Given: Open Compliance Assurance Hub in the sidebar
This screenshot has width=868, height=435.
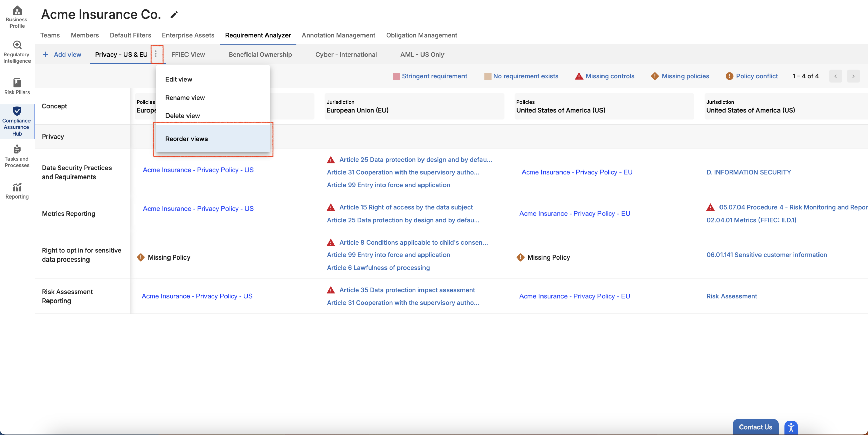Looking at the screenshot, I should click(x=17, y=121).
